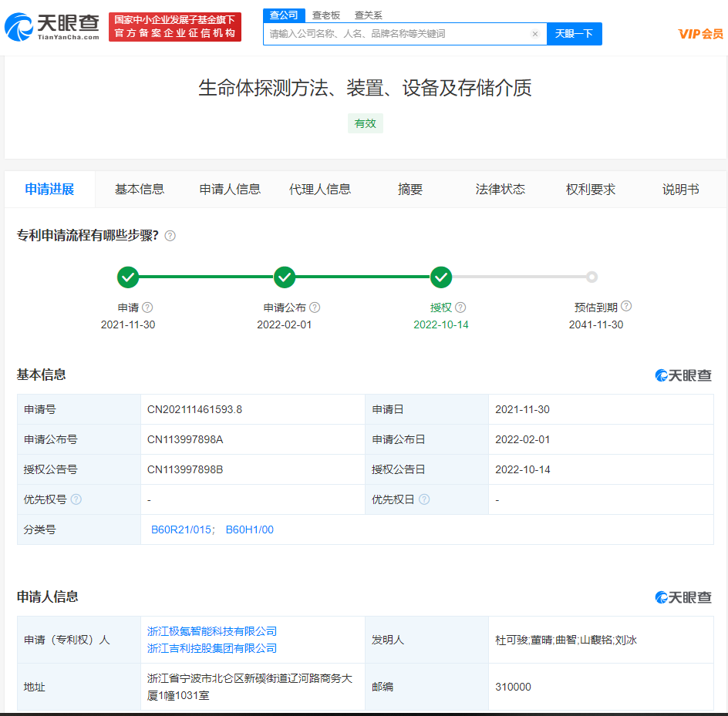Click the help icon next to 申请公布
Viewport: 728px width, 716px height.
click(x=315, y=308)
